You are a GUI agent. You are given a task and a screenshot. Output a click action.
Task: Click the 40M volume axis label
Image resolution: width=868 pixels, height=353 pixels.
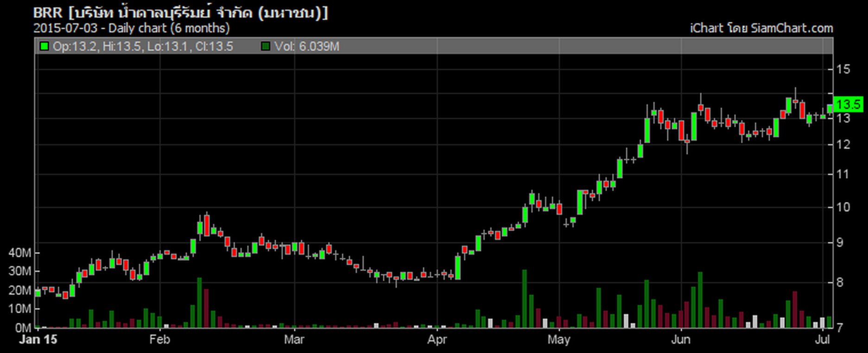point(20,253)
